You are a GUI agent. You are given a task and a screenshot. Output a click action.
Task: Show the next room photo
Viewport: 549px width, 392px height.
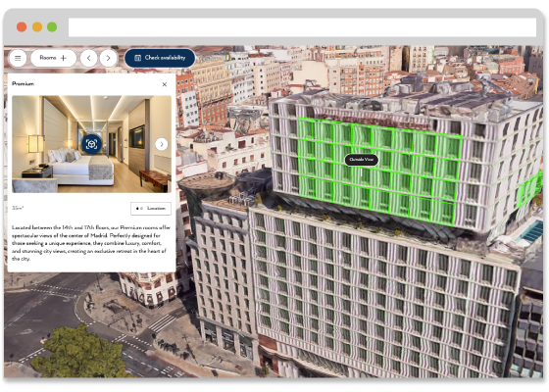pyautogui.click(x=162, y=144)
